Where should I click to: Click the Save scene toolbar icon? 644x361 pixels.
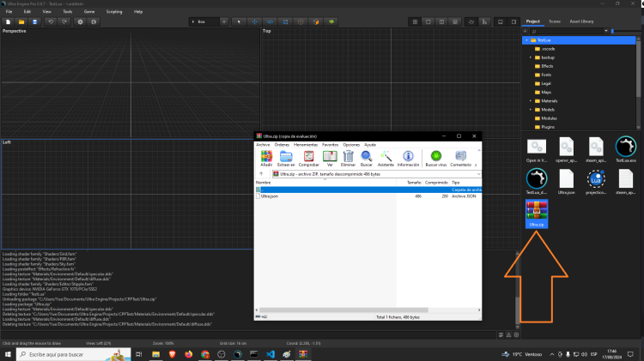35,21
